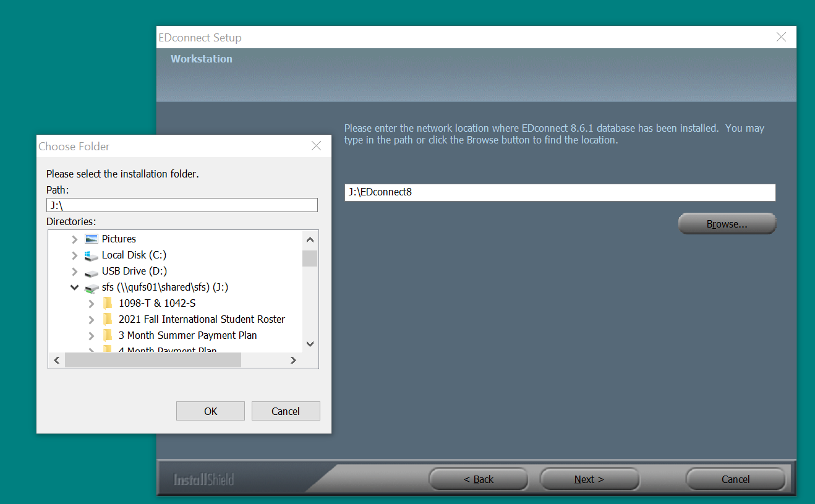Expand the 2021 Fall International Student Roster folder

pyautogui.click(x=92, y=320)
